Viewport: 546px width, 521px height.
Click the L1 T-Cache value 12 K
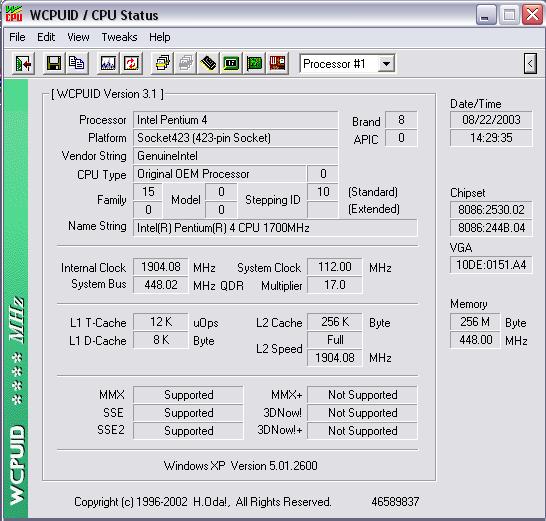coord(161,322)
